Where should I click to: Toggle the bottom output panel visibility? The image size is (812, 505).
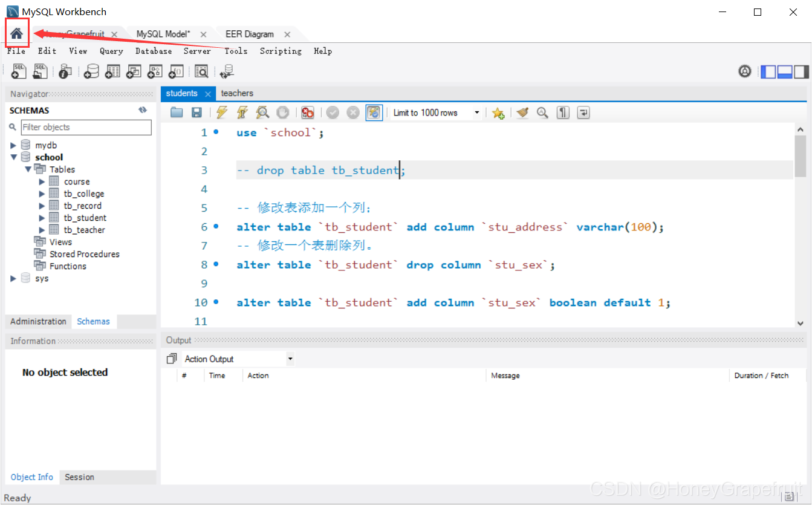[x=785, y=72]
